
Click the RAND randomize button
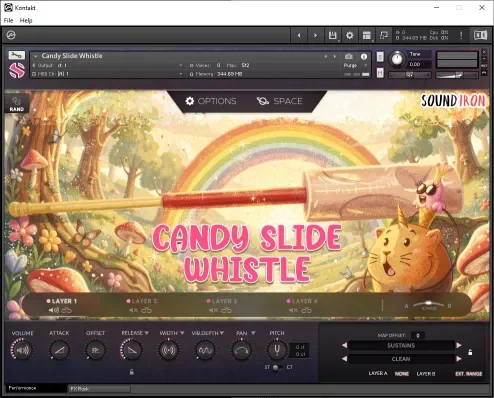16,104
